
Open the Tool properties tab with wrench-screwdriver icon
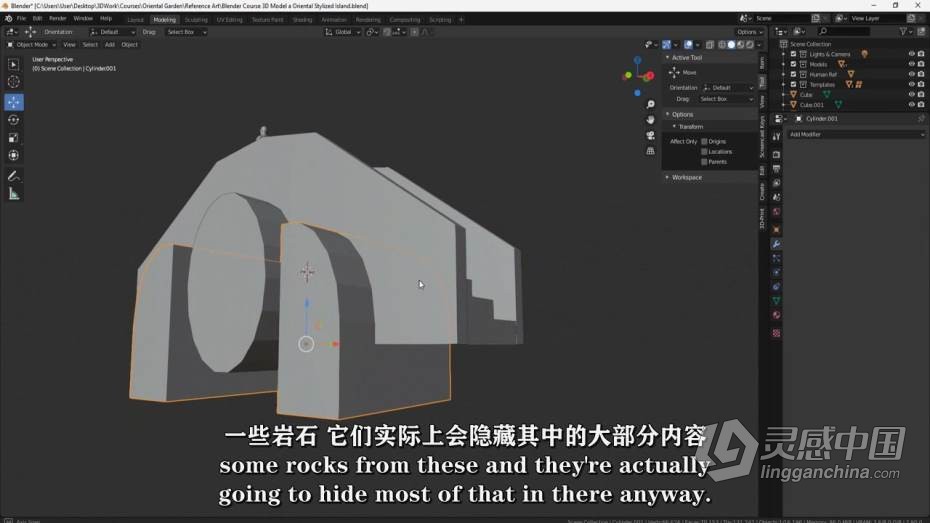776,136
